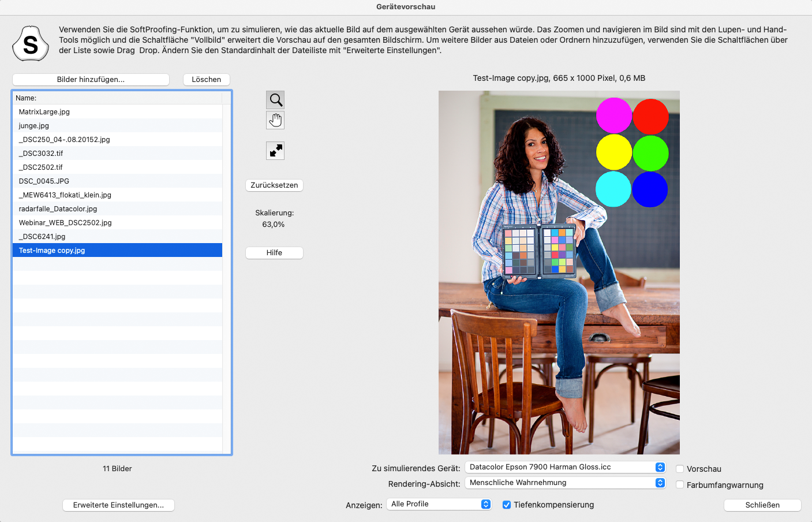Enable the Vorschau checkbox
Image resolution: width=812 pixels, height=522 pixels.
[680, 469]
